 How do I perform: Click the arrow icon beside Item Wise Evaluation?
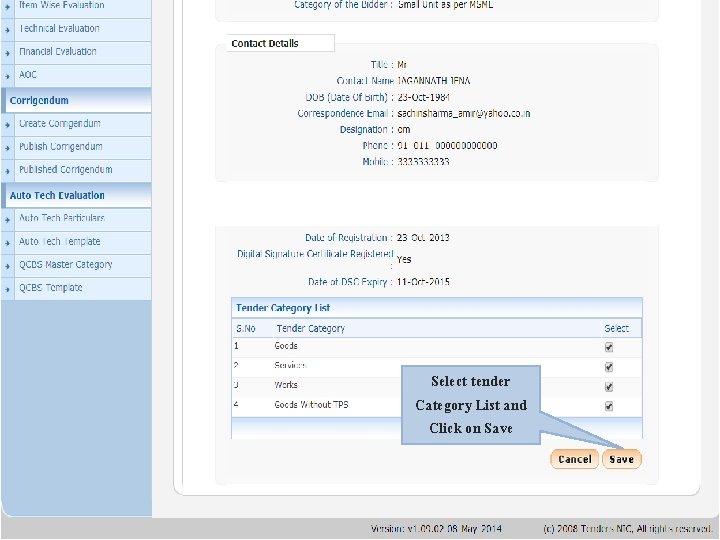tap(7, 7)
